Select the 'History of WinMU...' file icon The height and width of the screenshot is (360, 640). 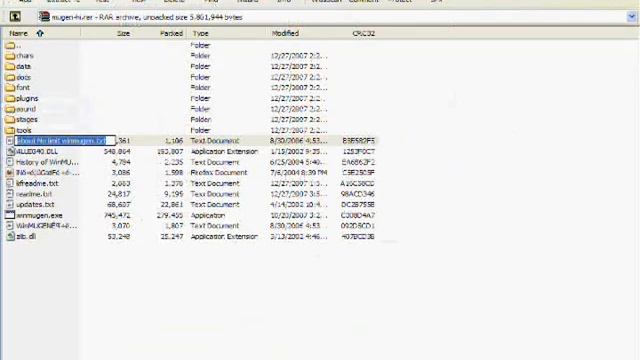click(10, 162)
